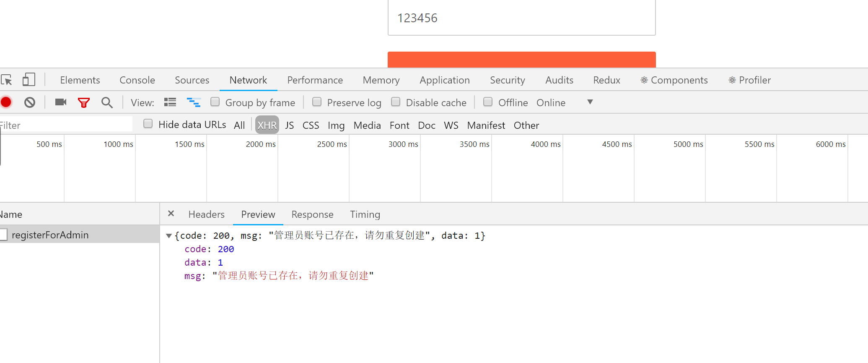Switch to the Console tab
The width and height of the screenshot is (868, 363).
coord(137,80)
